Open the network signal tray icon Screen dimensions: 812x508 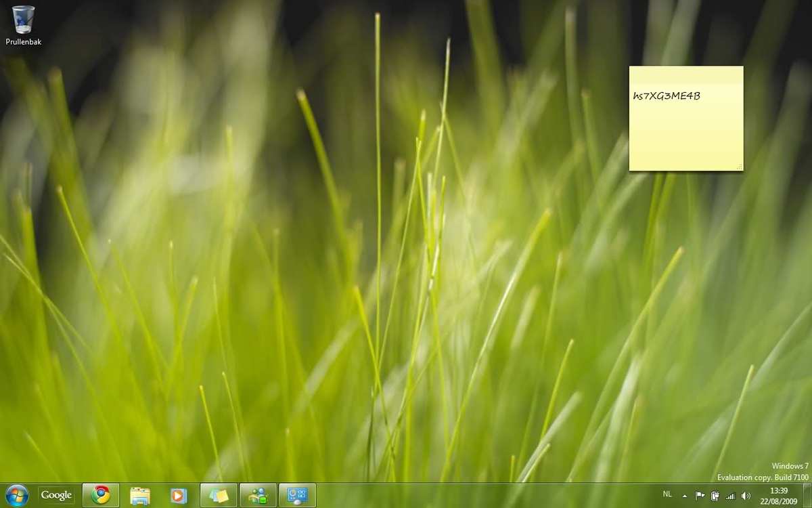pyautogui.click(x=730, y=496)
